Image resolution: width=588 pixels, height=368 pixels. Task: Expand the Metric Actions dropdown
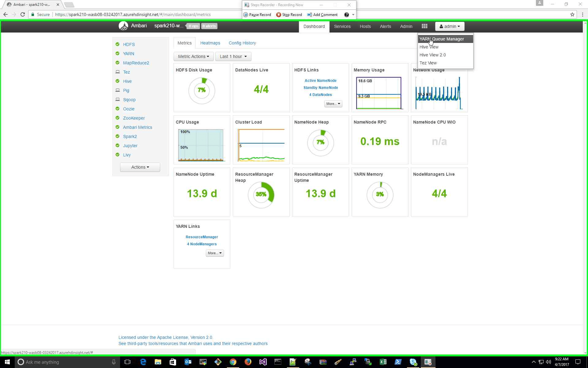click(x=193, y=56)
